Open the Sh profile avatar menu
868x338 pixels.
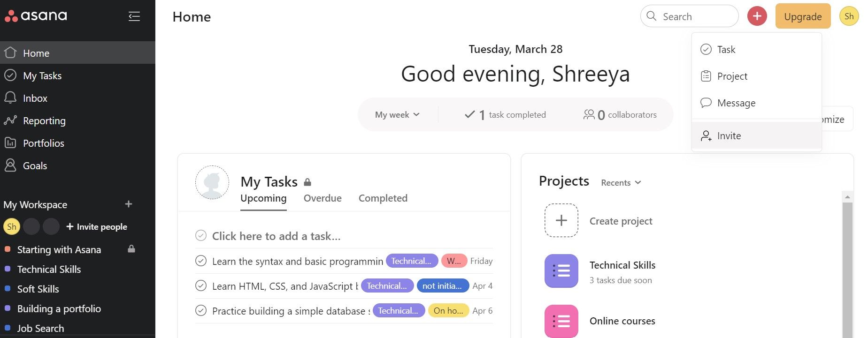[849, 16]
